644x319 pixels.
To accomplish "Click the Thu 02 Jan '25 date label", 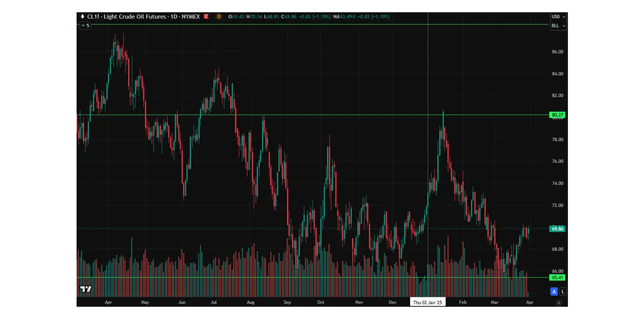I will pyautogui.click(x=428, y=302).
